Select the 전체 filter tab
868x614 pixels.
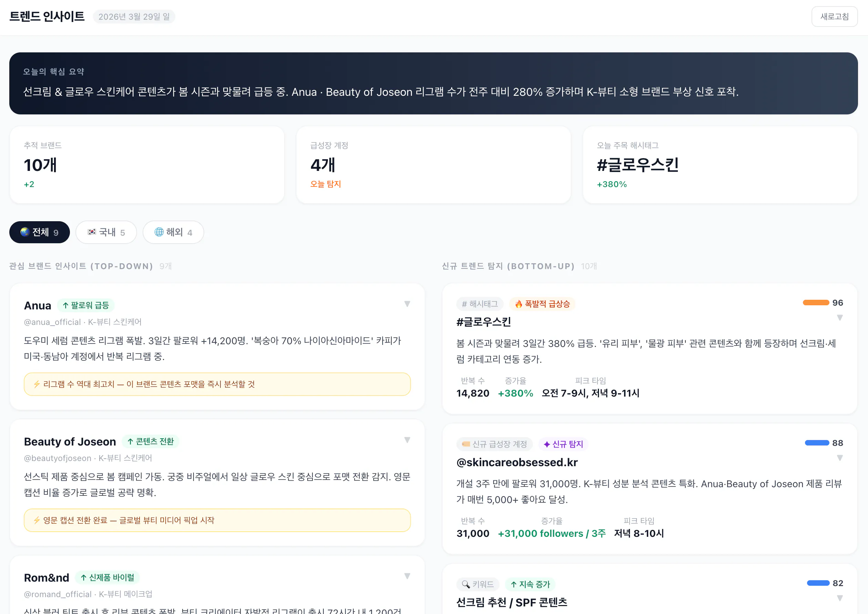[x=39, y=232]
